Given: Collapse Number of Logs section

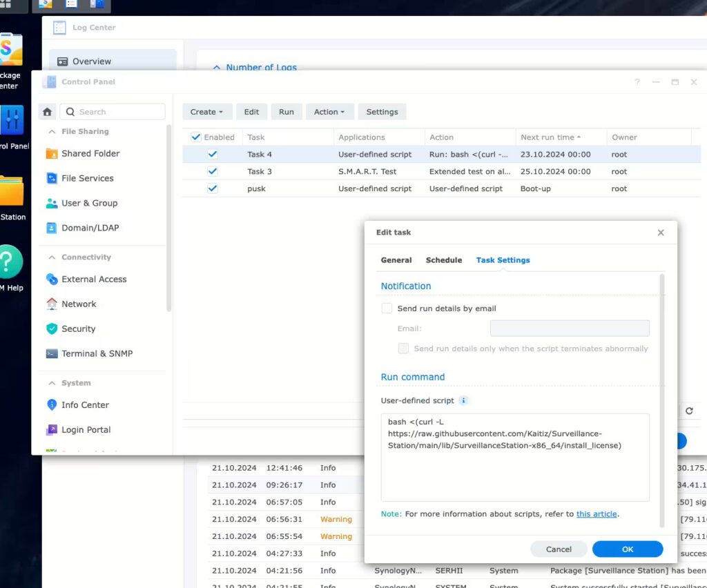Looking at the screenshot, I should point(217,68).
